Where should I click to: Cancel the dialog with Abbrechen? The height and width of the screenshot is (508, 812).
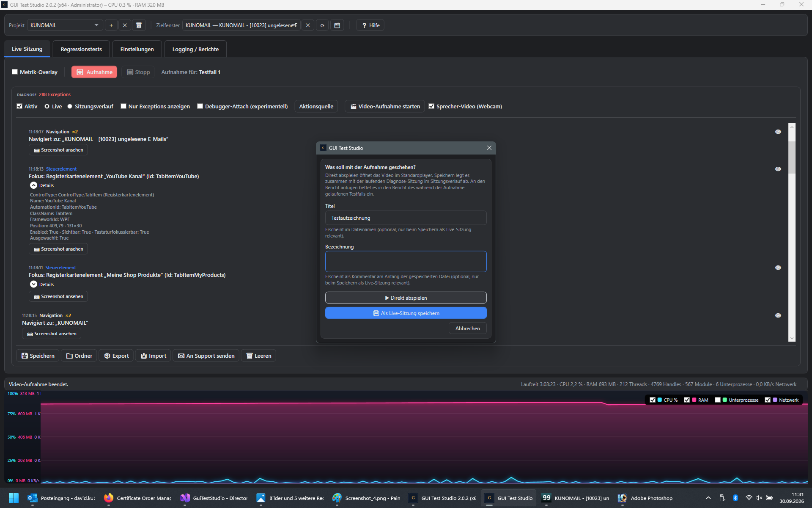[x=467, y=328]
